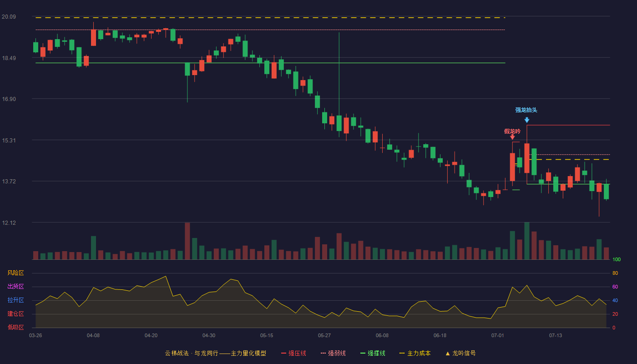Toggle the 强撑线 legend series
Image resolution: width=637 pixels, height=364 pixels.
tap(373, 353)
